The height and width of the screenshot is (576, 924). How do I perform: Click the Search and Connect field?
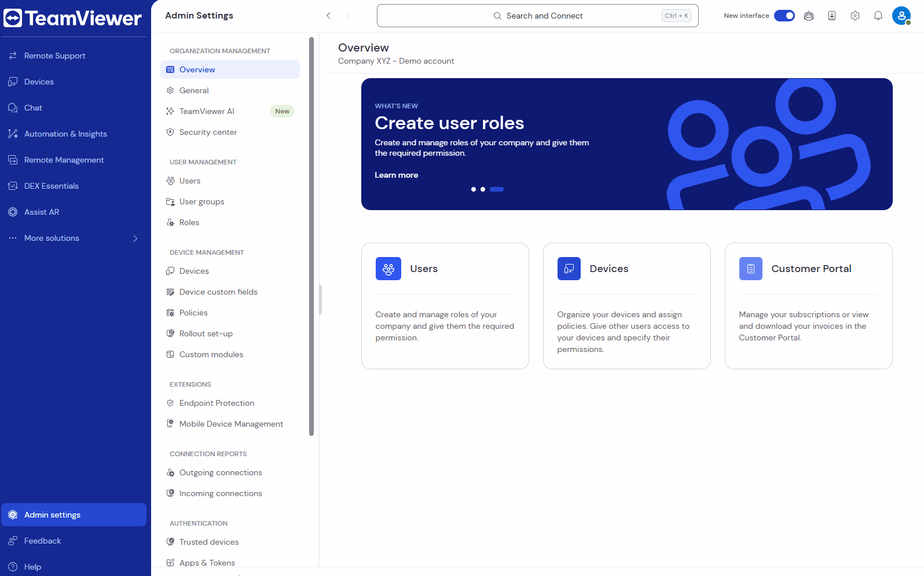538,16
